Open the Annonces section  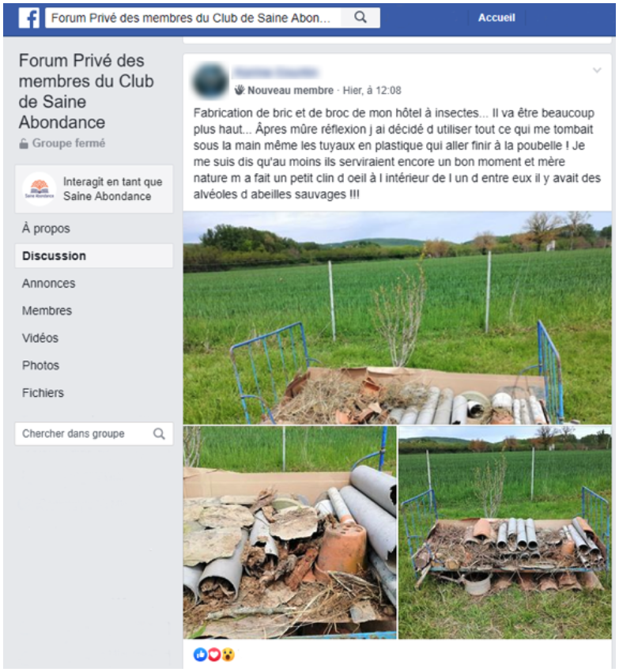click(x=49, y=283)
